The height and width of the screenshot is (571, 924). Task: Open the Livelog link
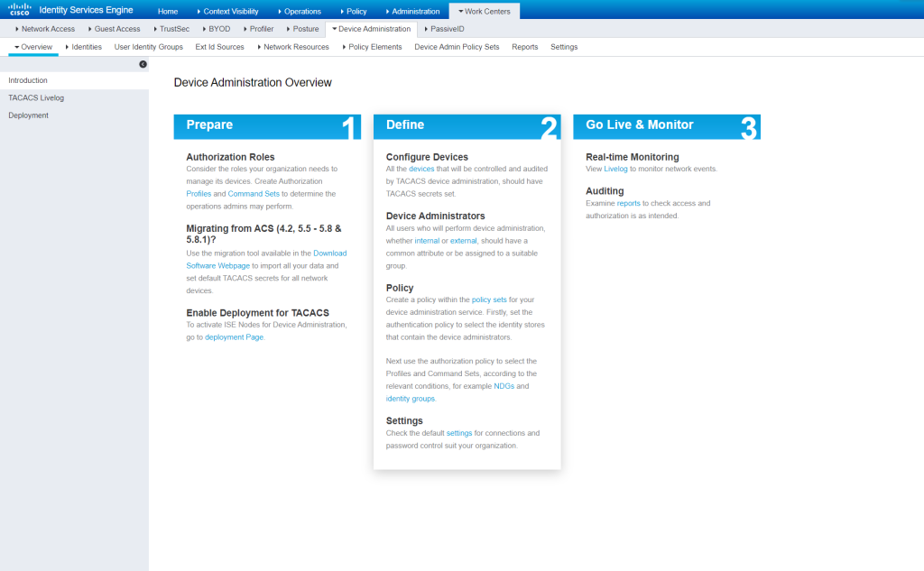coord(615,169)
